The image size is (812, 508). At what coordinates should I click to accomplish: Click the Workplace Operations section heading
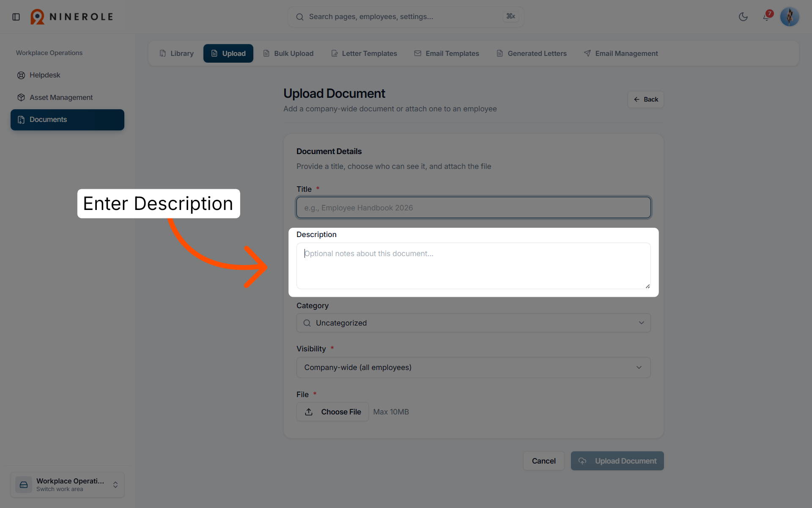click(49, 53)
